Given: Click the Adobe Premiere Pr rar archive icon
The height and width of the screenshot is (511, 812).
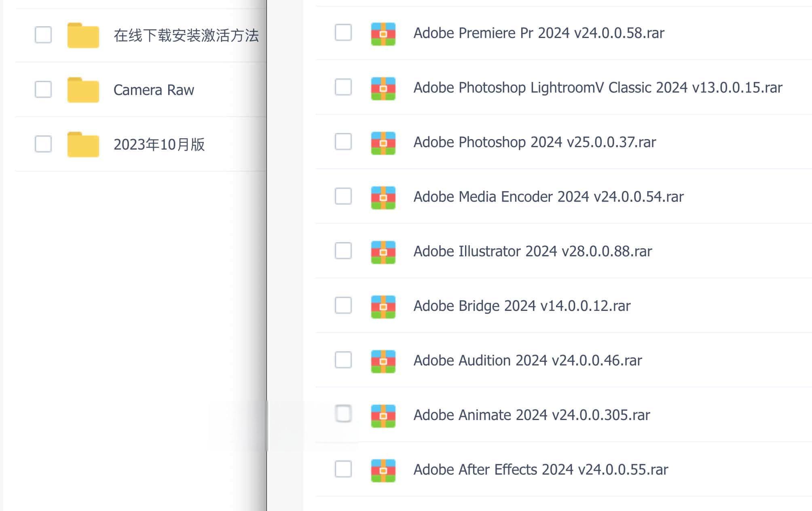Looking at the screenshot, I should click(383, 34).
